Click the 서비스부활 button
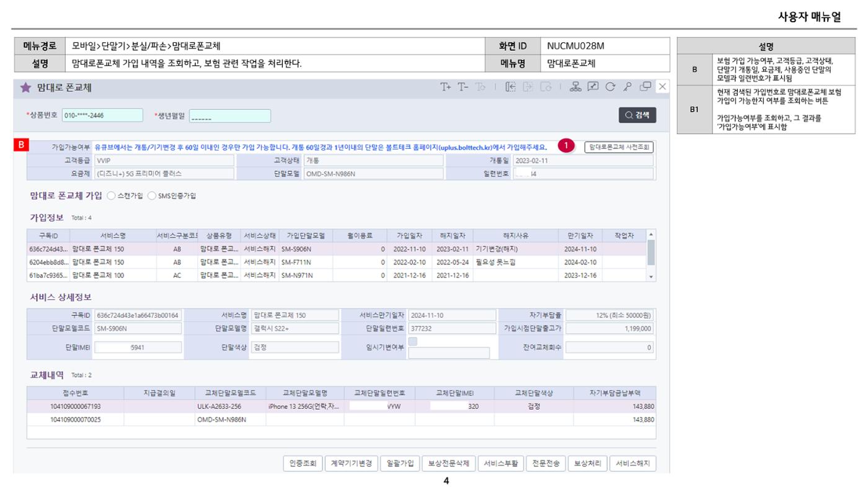The width and height of the screenshot is (868, 489). [502, 464]
